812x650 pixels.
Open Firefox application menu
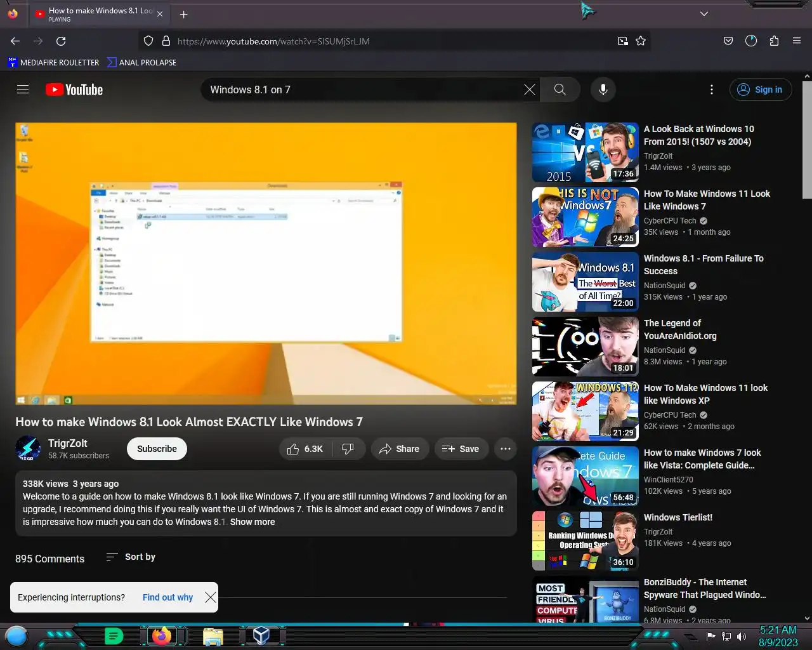pos(797,41)
